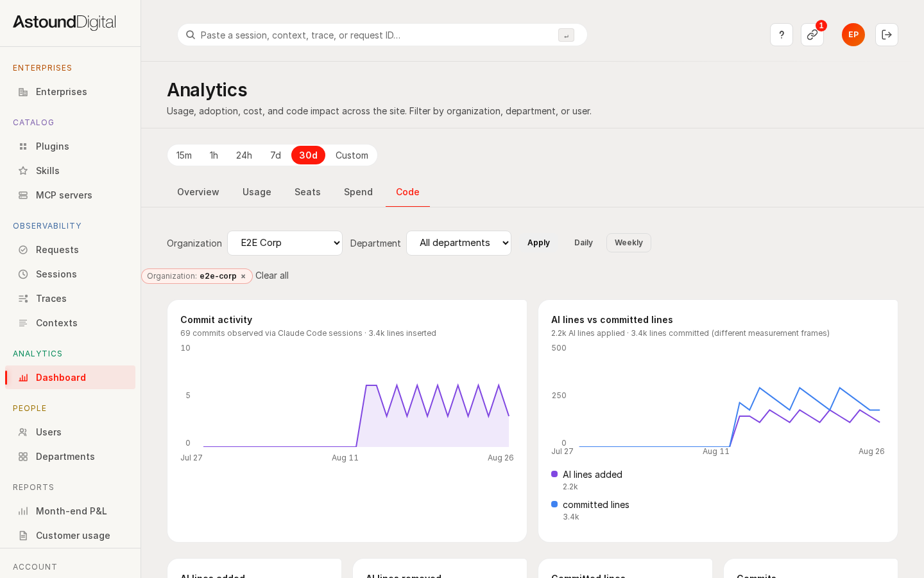Click the MCP servers icon
The image size is (924, 578).
[x=23, y=195]
